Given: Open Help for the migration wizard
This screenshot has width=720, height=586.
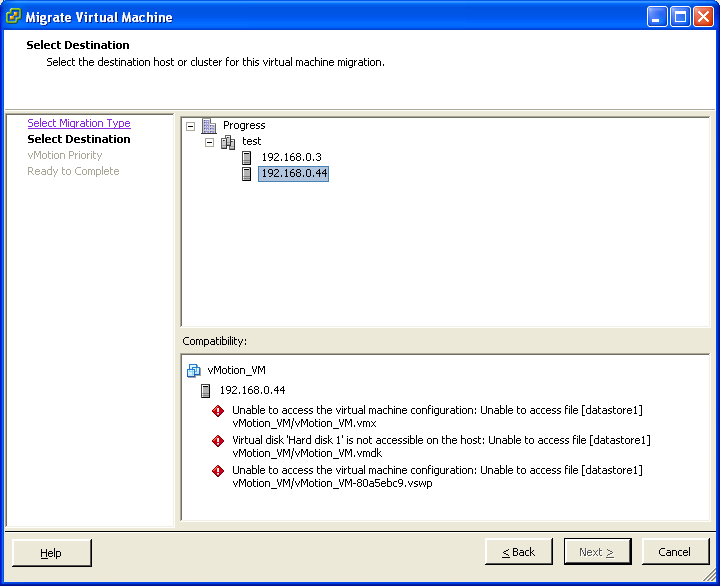Looking at the screenshot, I should (51, 552).
